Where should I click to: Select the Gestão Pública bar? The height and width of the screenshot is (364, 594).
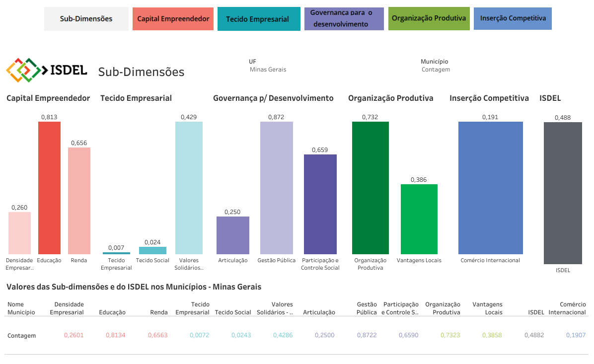click(276, 188)
